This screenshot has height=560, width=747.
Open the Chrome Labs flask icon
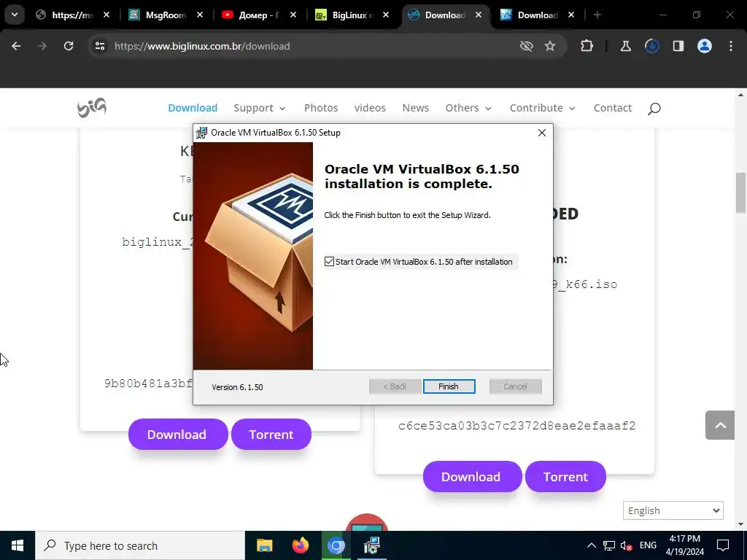pos(625,46)
